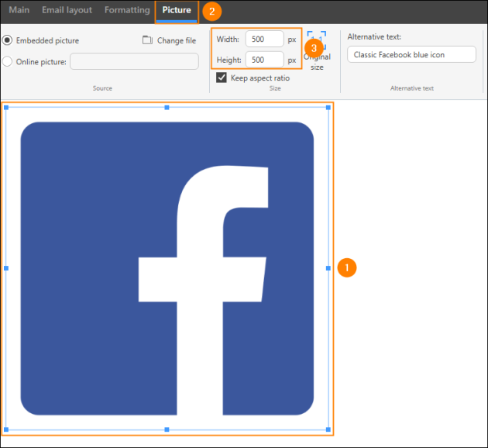Click the top-middle resize handle of picture
Image resolution: width=488 pixels, height=448 pixels.
[x=167, y=108]
